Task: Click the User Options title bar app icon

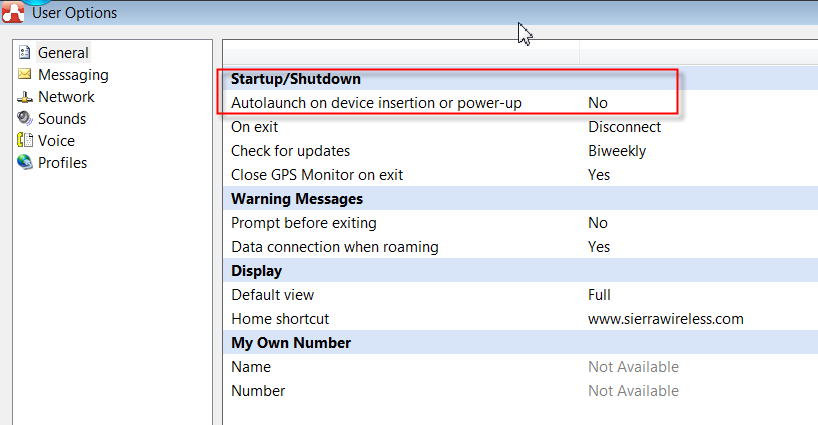Action: click(x=13, y=12)
